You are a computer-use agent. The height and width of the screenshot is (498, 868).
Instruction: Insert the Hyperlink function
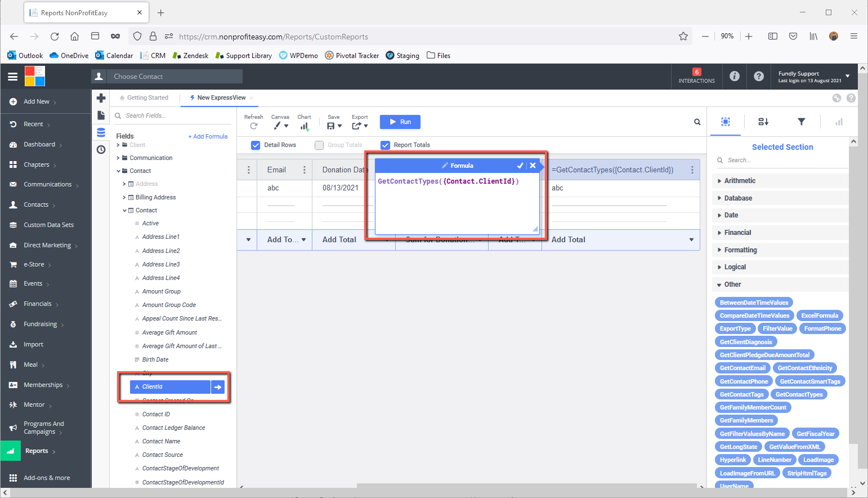(733, 460)
